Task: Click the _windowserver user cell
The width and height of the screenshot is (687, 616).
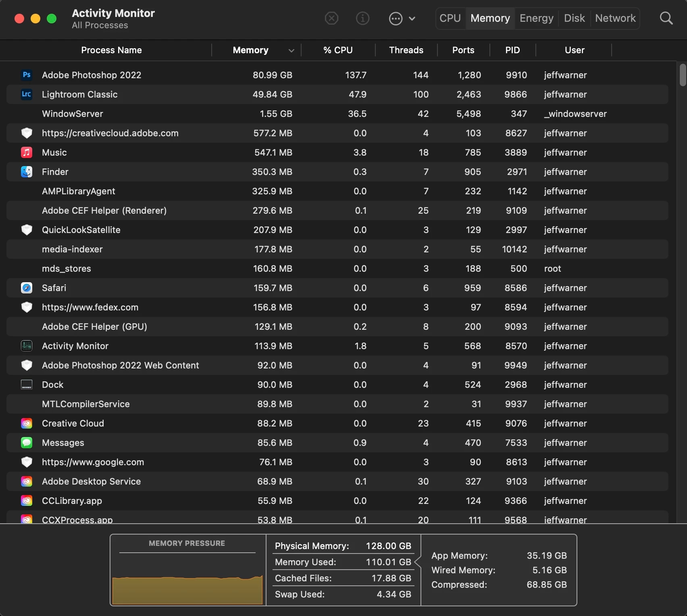Action: [575, 114]
